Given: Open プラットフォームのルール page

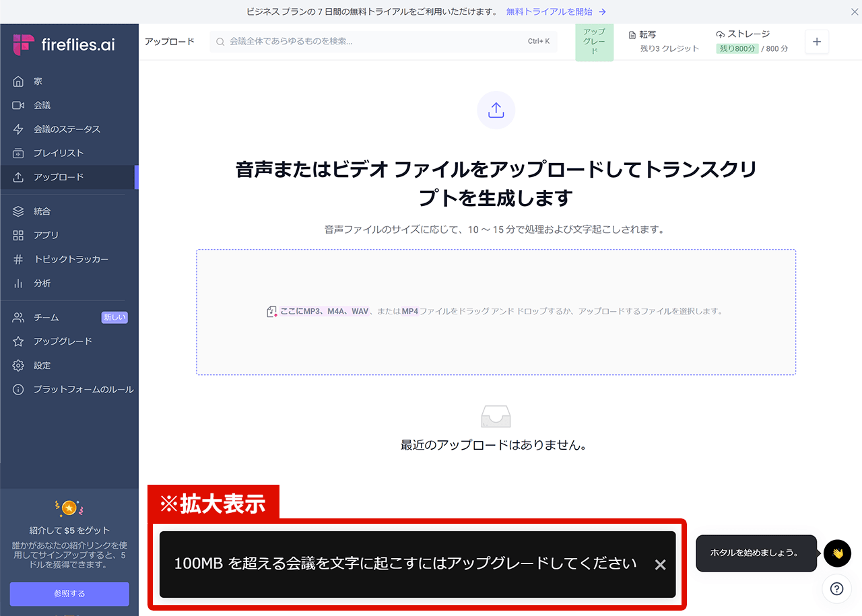Looking at the screenshot, I should click(69, 390).
